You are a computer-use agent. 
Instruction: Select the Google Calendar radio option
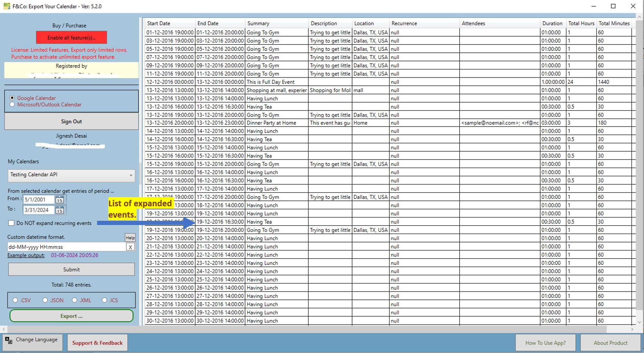(12, 98)
